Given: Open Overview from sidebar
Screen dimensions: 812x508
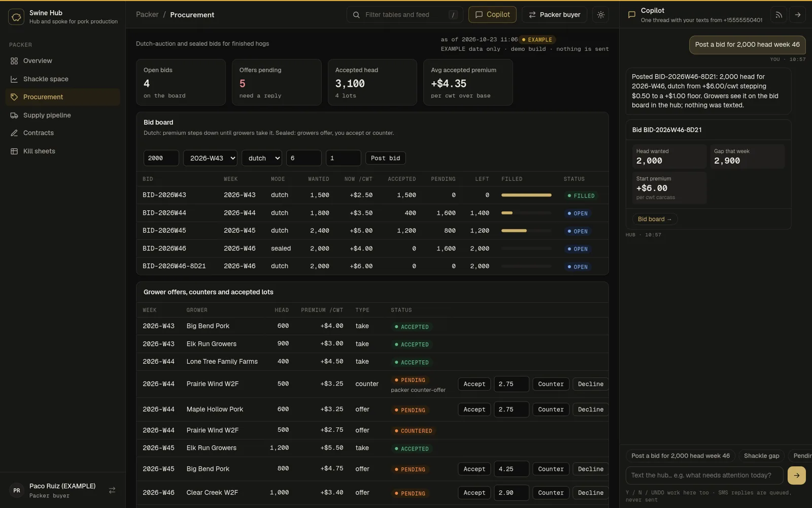Looking at the screenshot, I should 62,60.
